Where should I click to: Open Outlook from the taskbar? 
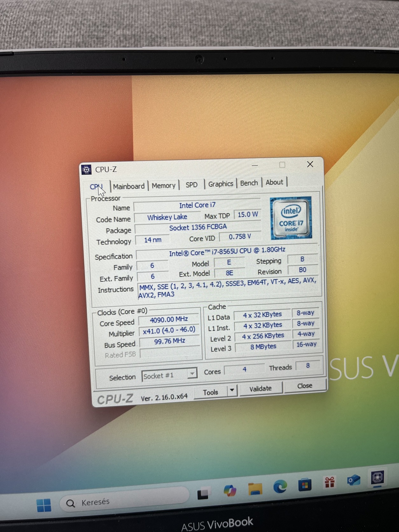[x=353, y=480]
